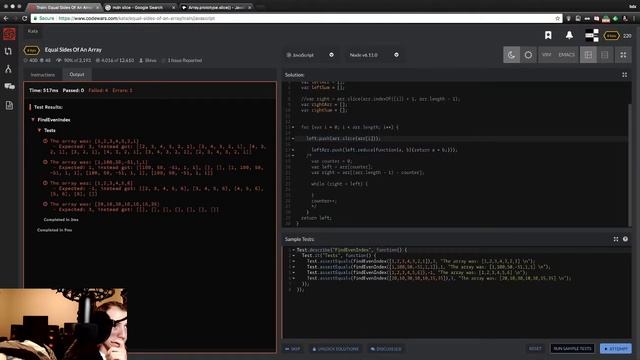Expand the Solution editor panel
Viewport: 640px width, 360px height.
click(624, 75)
